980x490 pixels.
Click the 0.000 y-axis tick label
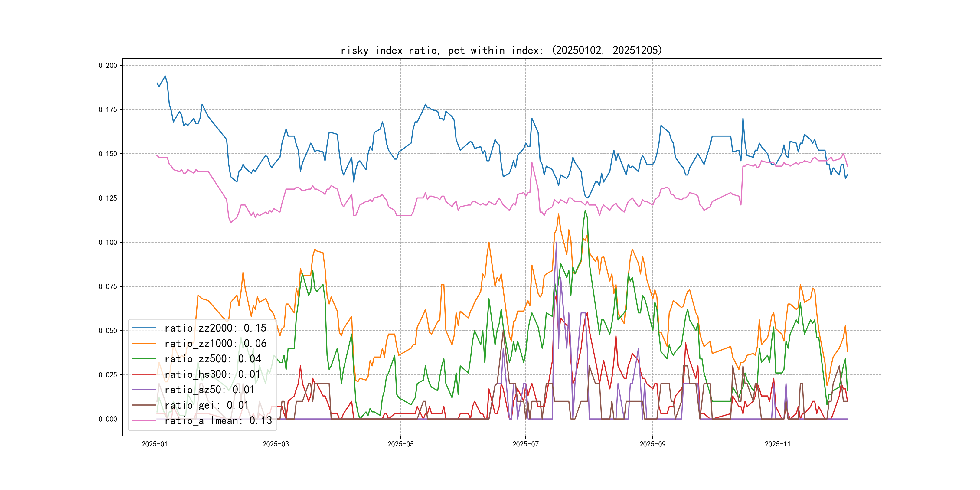[x=108, y=419]
